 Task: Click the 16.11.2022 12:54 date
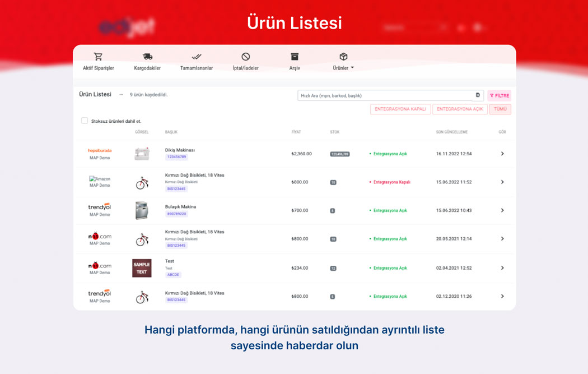[x=454, y=154]
